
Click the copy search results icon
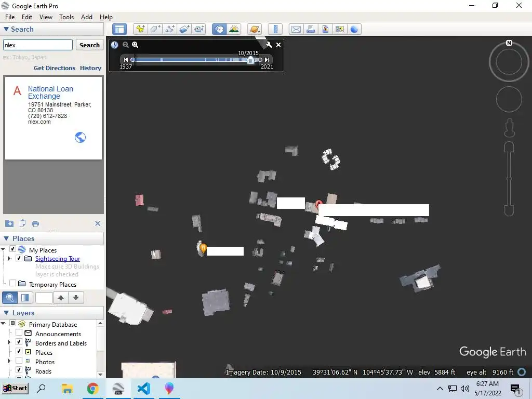pyautogui.click(x=22, y=223)
